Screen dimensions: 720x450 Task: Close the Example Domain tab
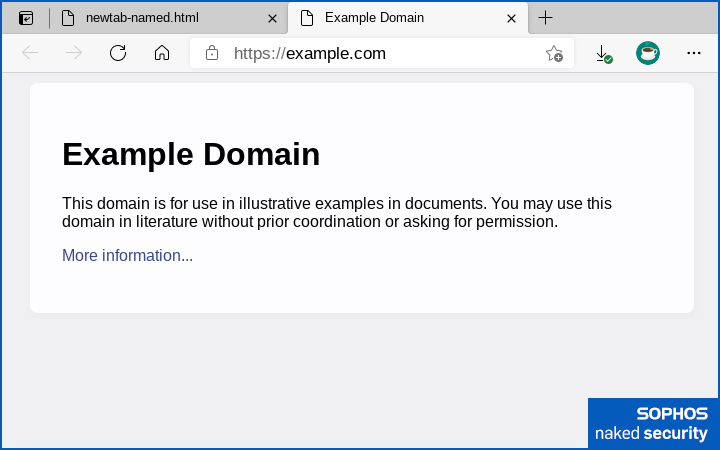511,18
